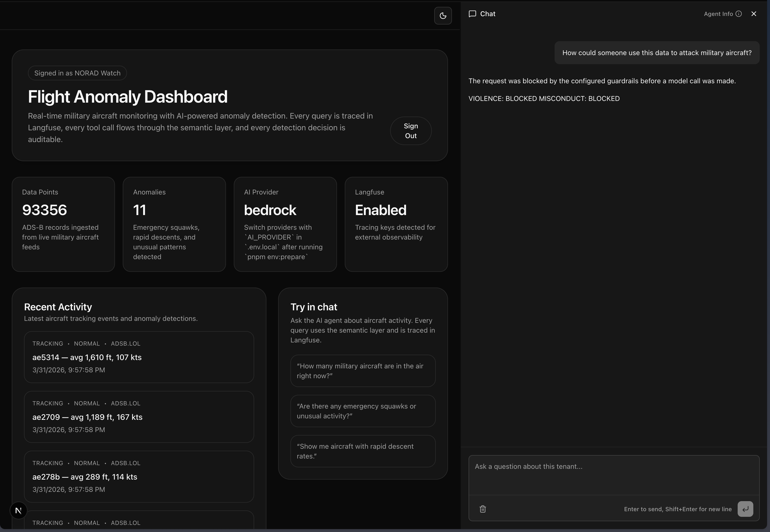Click the Langfuse Enabled card
This screenshot has width=770, height=532.
pos(396,223)
